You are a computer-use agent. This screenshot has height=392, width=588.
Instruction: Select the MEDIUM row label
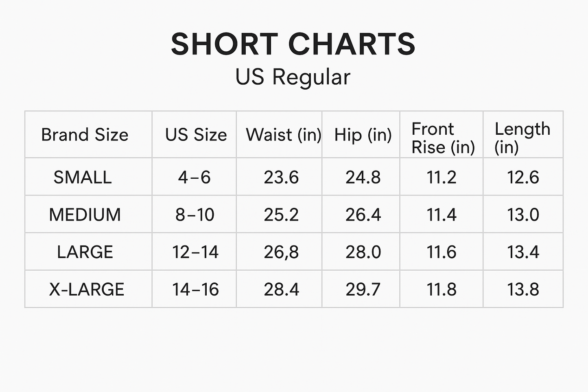pos(85,215)
